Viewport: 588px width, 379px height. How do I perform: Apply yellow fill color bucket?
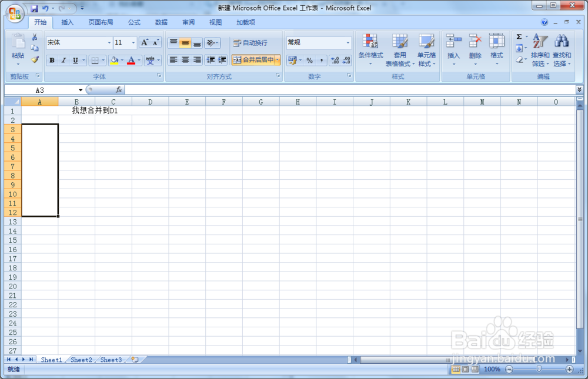pos(115,60)
